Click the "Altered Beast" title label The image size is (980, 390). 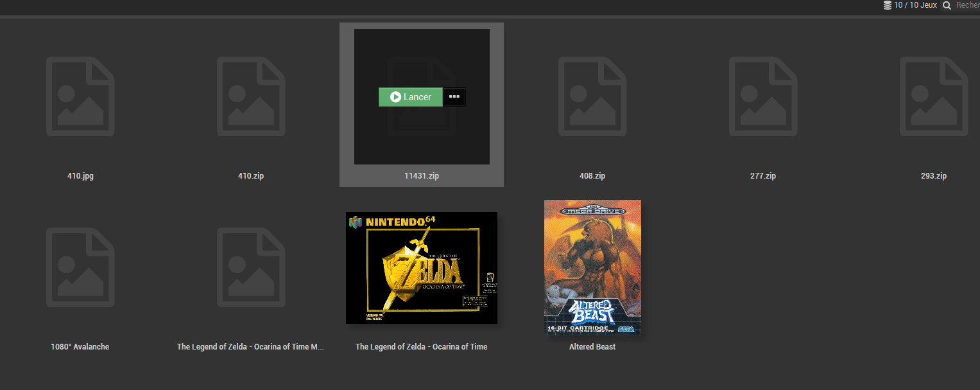click(592, 347)
